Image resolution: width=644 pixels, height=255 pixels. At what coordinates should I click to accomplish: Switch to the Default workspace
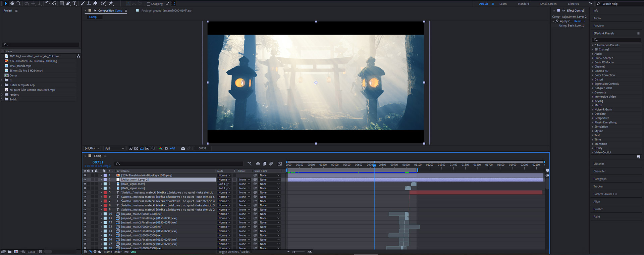pos(483,4)
